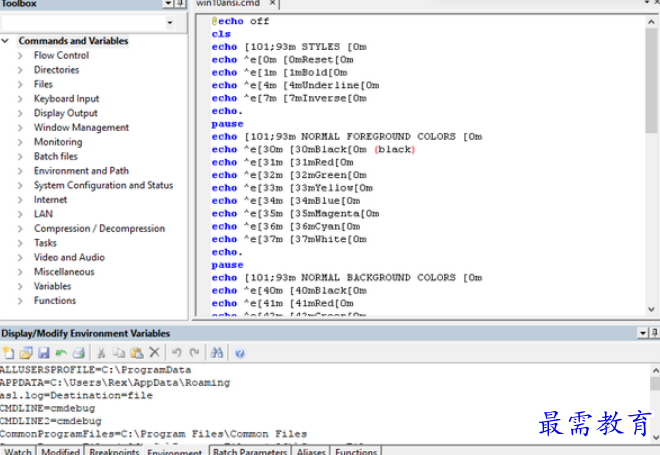Switch to the Aliases tab
The height and width of the screenshot is (455, 660).
click(311, 452)
